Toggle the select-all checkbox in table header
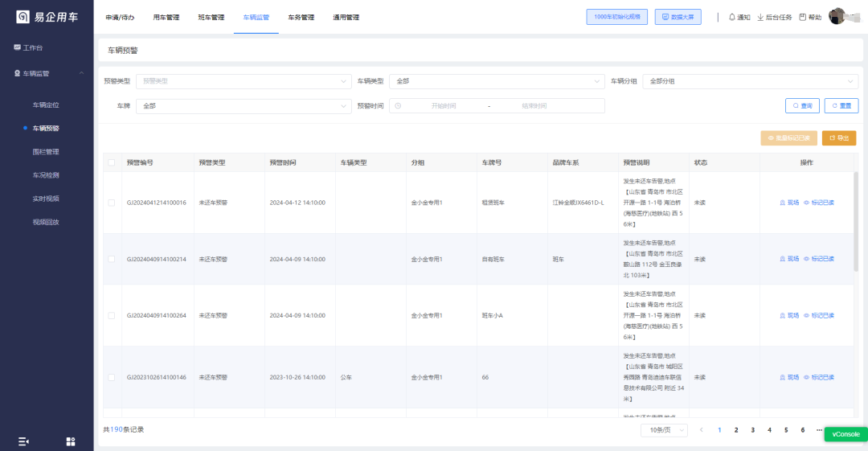The height and width of the screenshot is (451, 868). pyautogui.click(x=112, y=162)
